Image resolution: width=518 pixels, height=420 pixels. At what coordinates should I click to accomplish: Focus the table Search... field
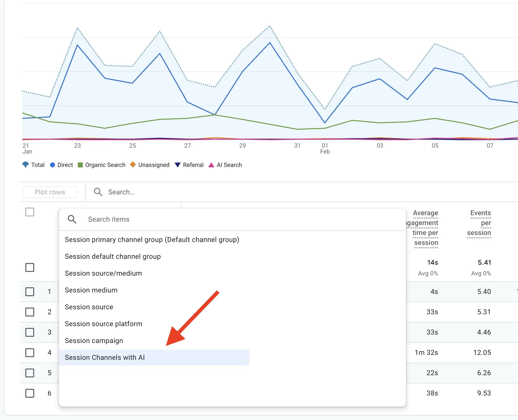pyautogui.click(x=301, y=192)
